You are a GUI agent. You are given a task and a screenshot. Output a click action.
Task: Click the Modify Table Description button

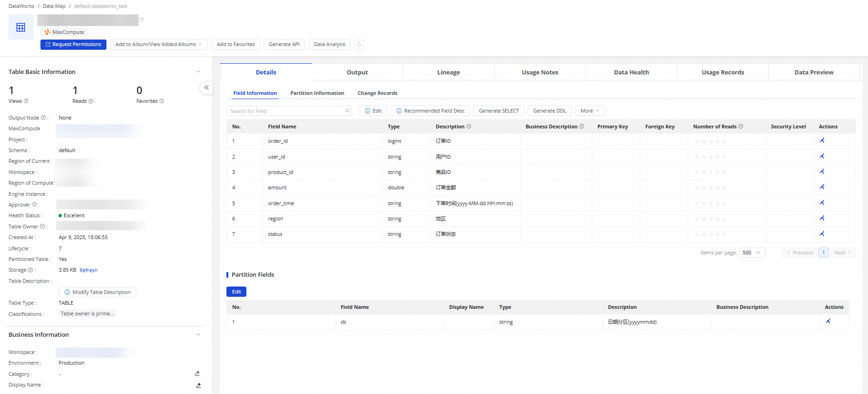(x=98, y=292)
